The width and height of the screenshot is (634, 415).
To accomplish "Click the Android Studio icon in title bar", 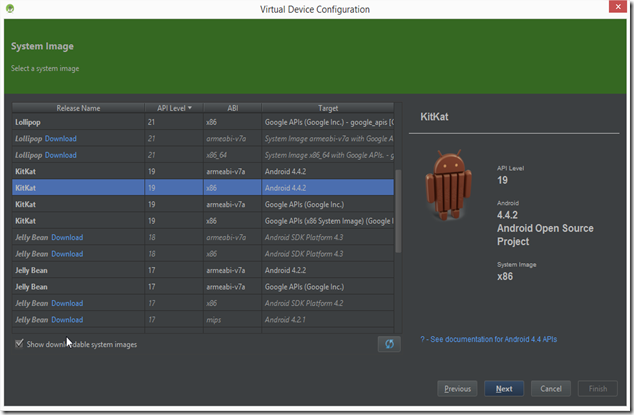I will click(10, 8).
